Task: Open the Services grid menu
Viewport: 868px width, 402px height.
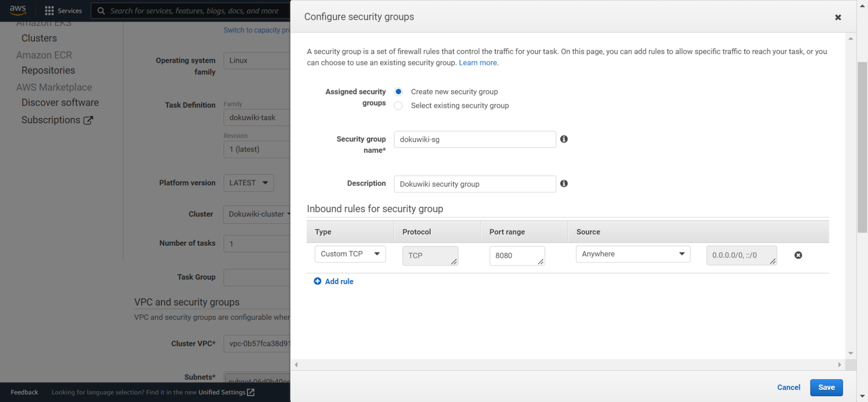Action: pyautogui.click(x=49, y=10)
